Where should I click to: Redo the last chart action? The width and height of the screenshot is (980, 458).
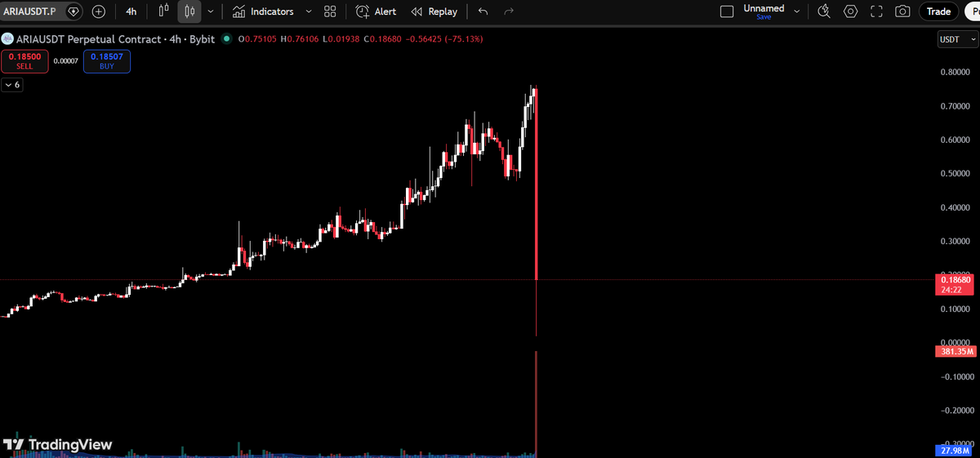click(509, 11)
